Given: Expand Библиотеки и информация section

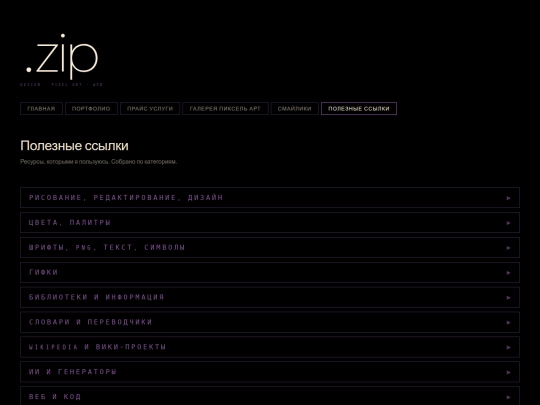Looking at the screenshot, I should click(270, 297).
